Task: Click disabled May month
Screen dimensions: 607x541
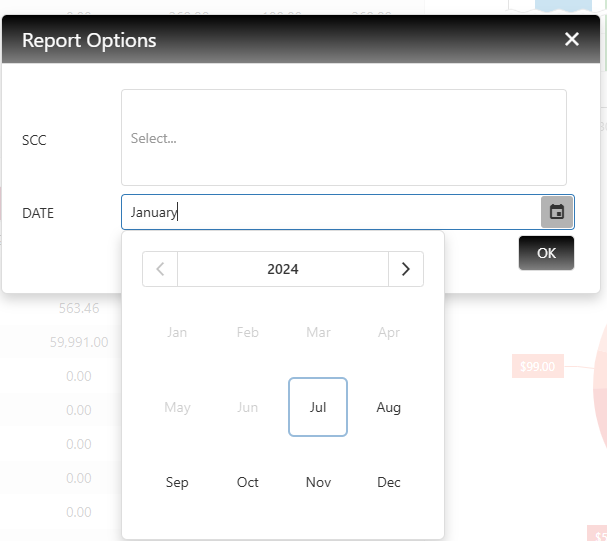Action: (177, 407)
